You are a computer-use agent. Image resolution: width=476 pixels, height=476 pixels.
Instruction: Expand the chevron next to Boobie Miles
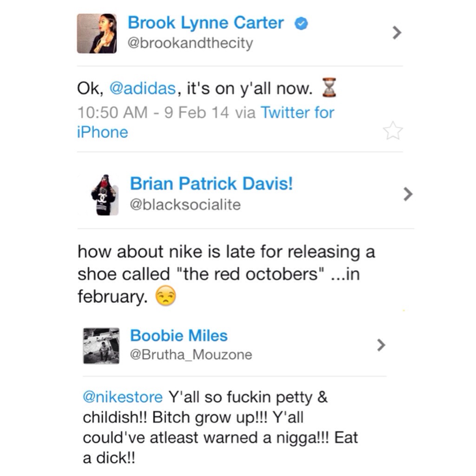[x=381, y=345]
